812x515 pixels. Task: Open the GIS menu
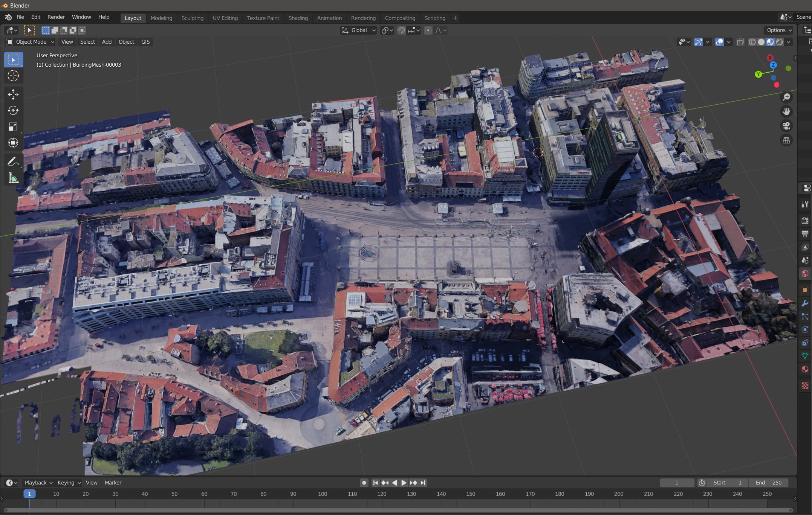pos(145,42)
